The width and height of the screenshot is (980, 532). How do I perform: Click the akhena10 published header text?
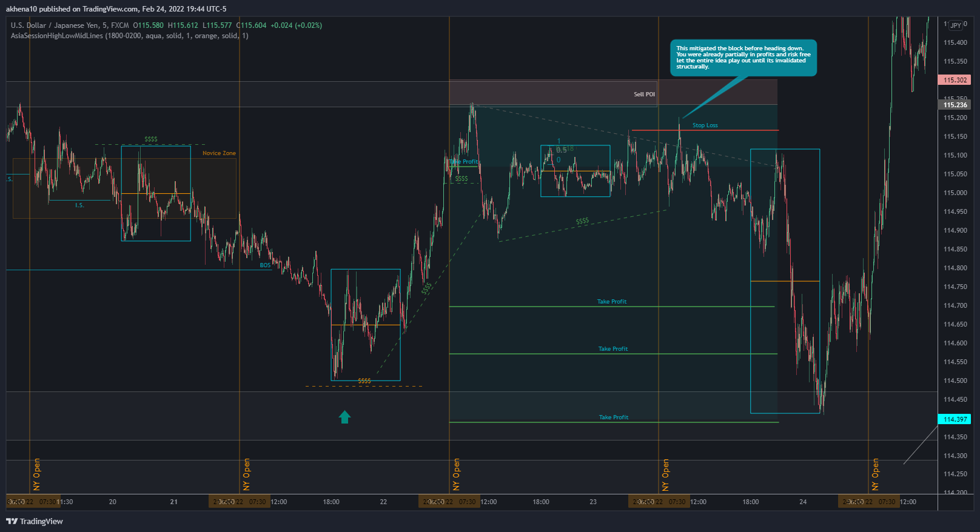(x=116, y=9)
